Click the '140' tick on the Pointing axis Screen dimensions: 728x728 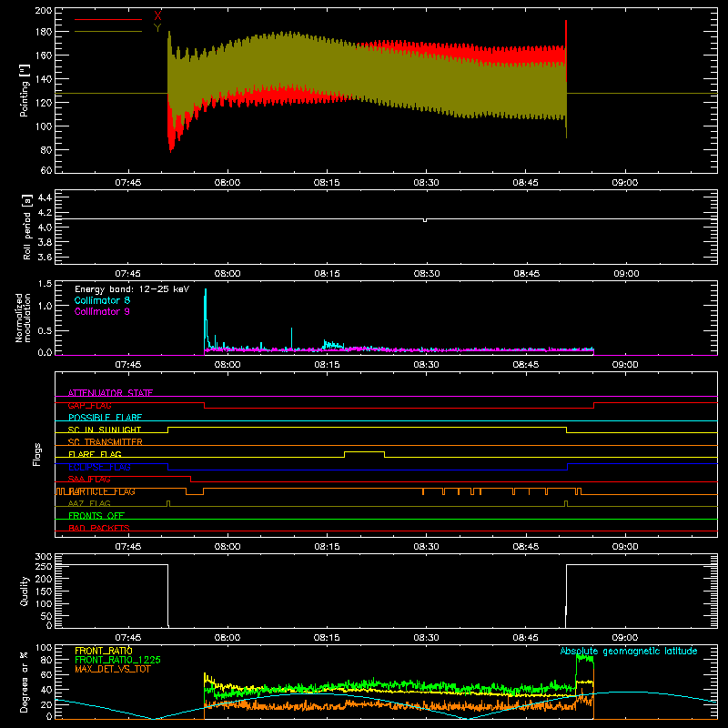44,79
